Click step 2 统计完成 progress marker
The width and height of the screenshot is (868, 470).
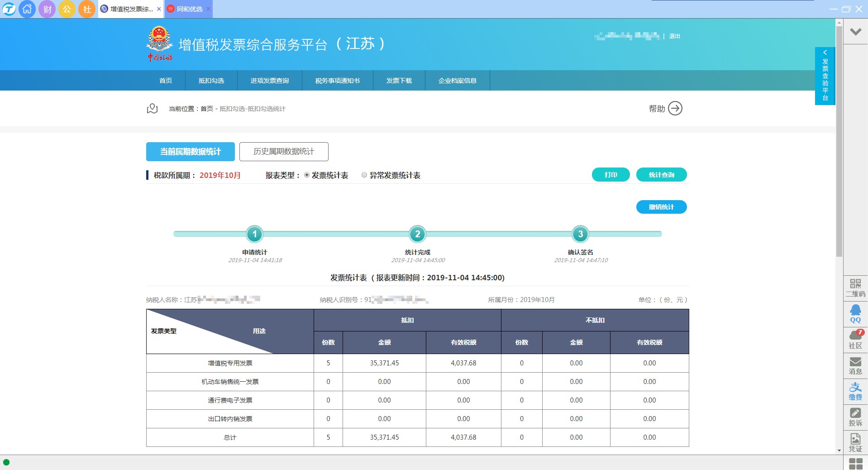point(417,234)
